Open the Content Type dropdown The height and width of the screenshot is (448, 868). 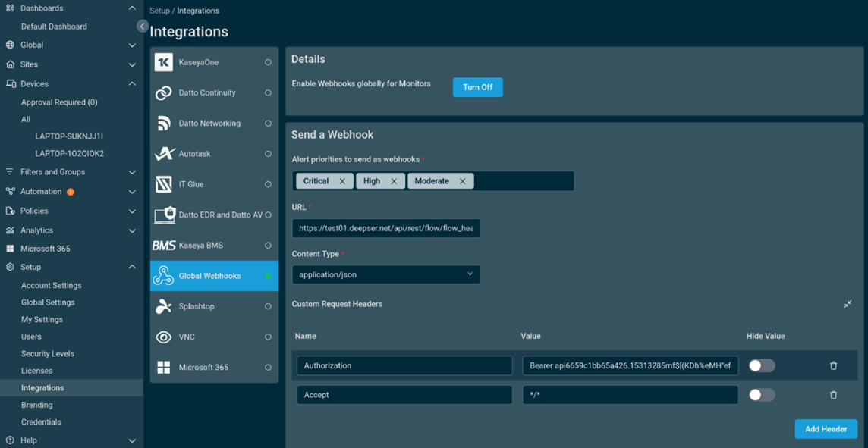click(x=386, y=274)
